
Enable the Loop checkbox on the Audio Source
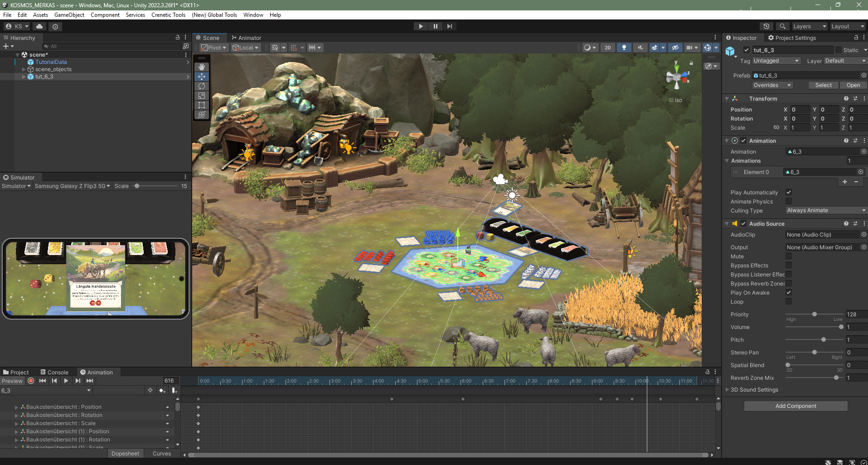[789, 302]
